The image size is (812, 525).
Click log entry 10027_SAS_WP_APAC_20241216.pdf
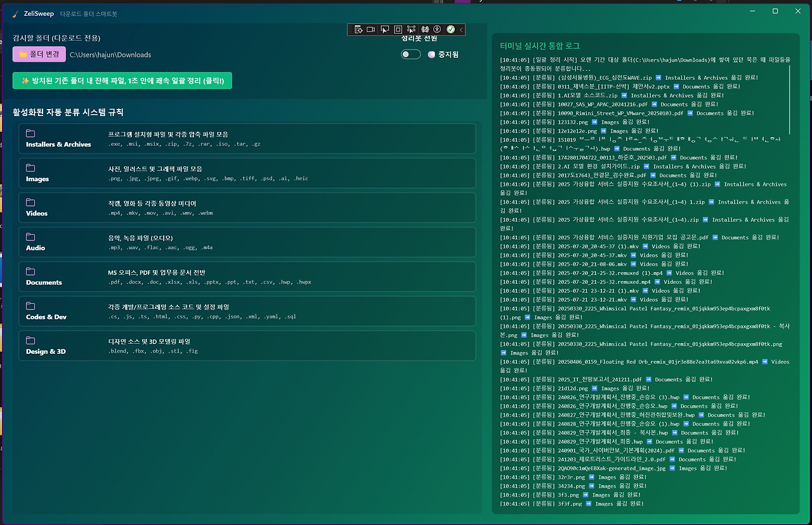point(609,105)
